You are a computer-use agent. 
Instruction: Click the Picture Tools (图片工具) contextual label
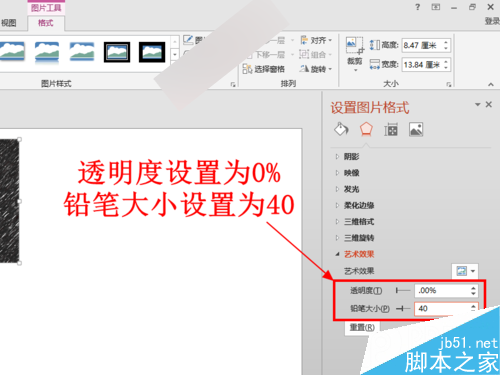tap(46, 8)
